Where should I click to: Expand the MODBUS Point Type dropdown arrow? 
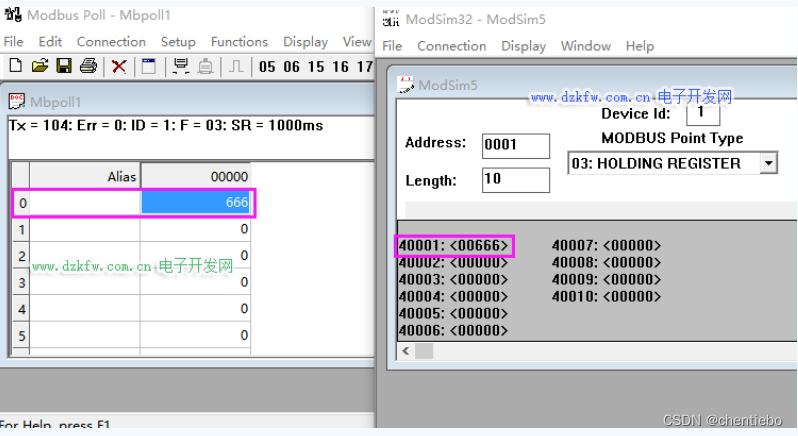tap(768, 163)
